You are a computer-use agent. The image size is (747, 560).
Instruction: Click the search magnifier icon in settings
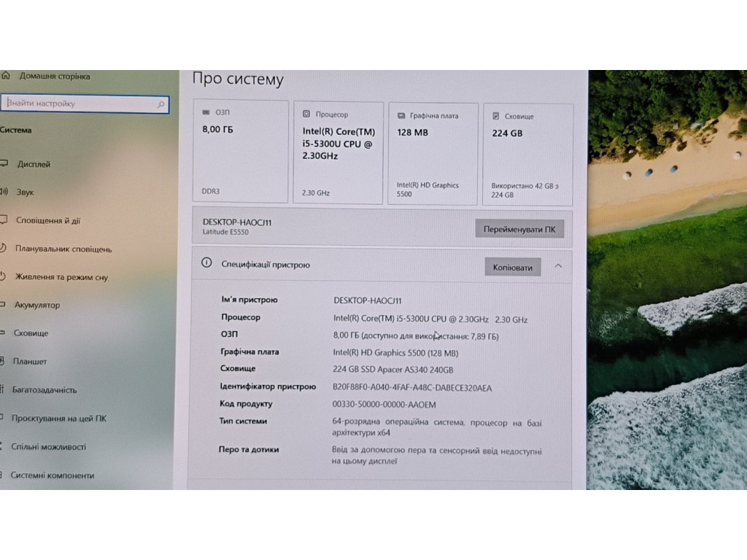pos(161,105)
